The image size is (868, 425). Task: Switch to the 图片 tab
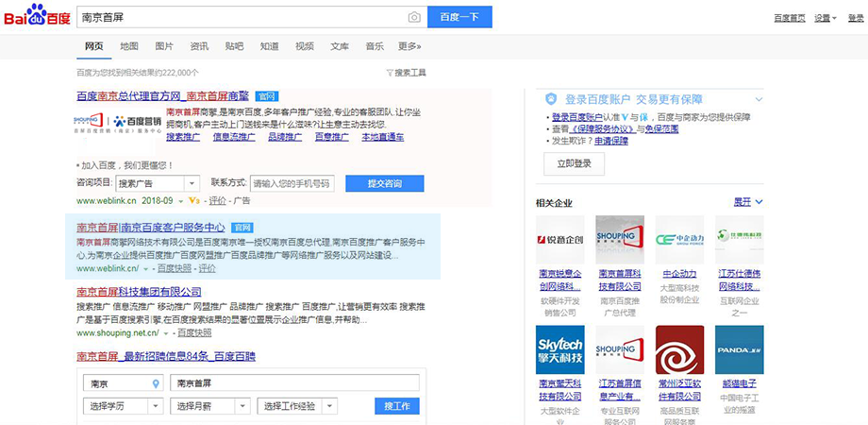tap(164, 46)
